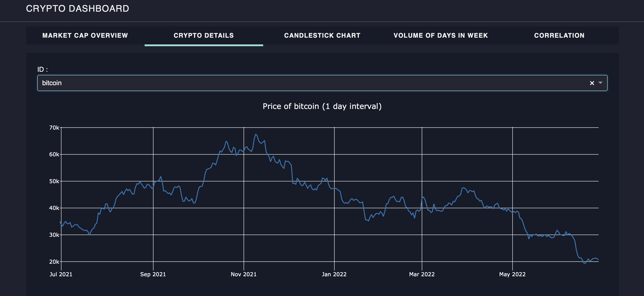Clear the bitcoin ID input field
The width and height of the screenshot is (644, 296).
pyautogui.click(x=591, y=83)
